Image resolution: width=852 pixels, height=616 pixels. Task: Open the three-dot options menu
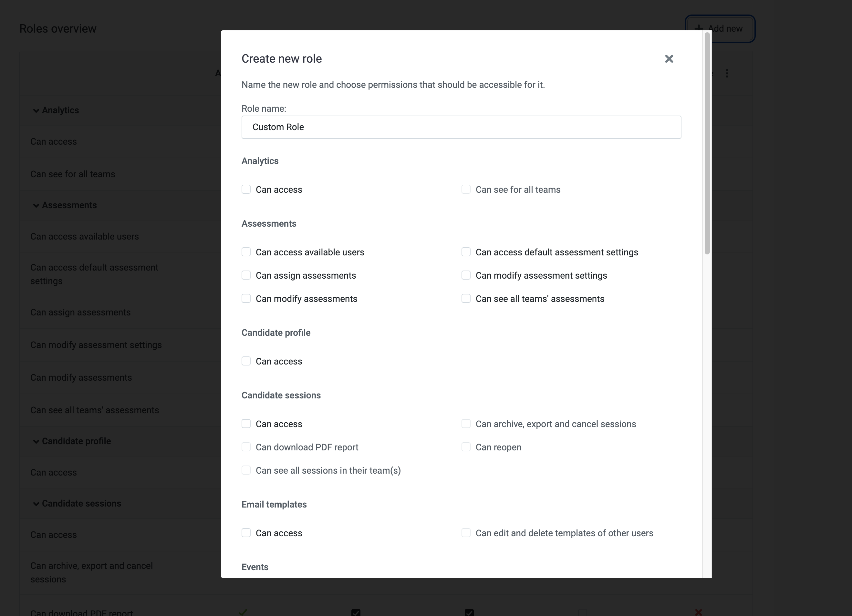(727, 73)
